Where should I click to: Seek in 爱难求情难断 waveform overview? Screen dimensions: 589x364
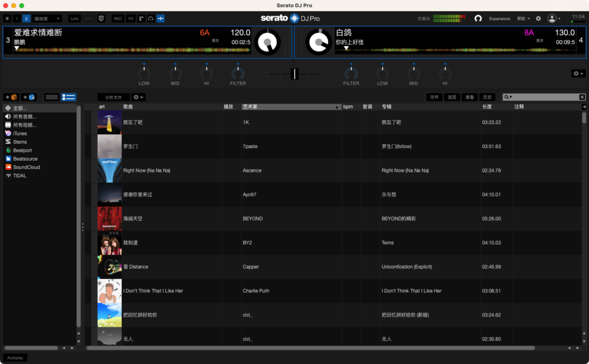(x=133, y=50)
